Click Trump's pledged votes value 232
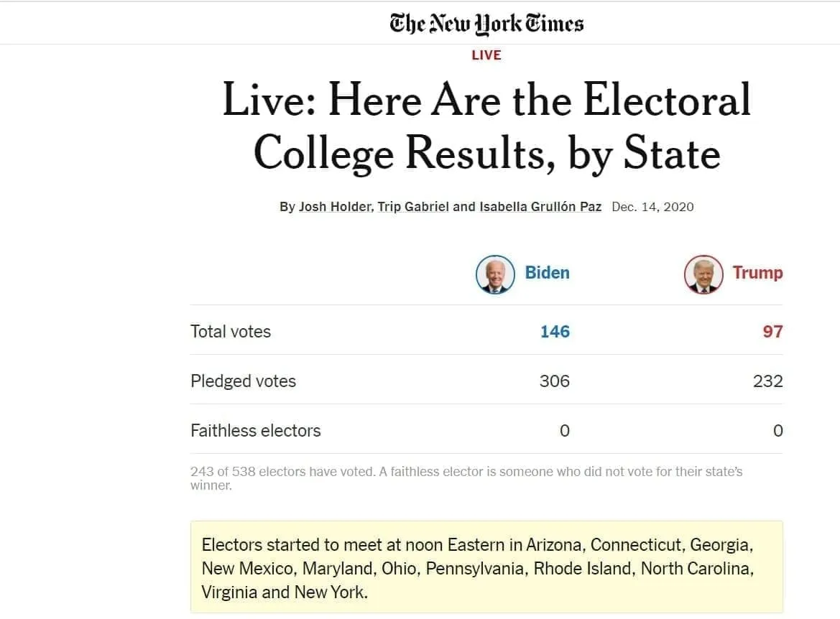 point(767,381)
